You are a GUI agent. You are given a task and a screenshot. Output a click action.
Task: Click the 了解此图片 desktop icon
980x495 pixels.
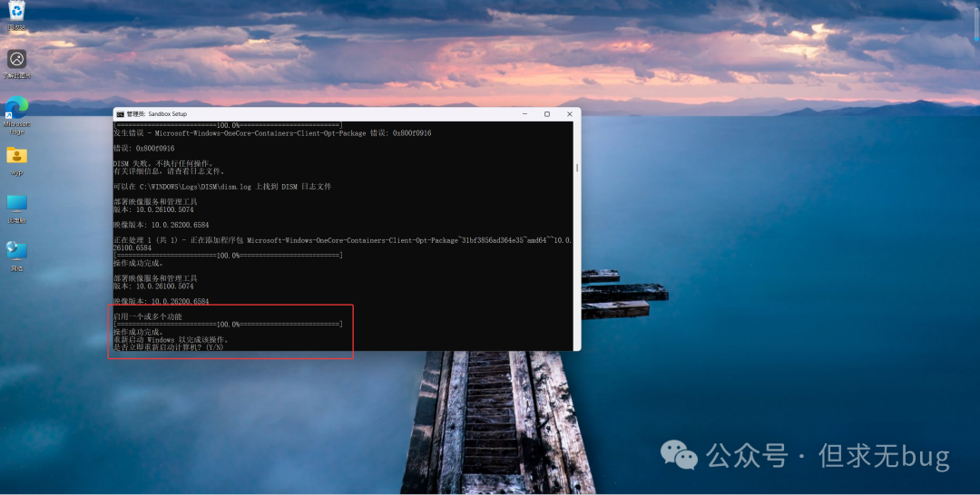tap(16, 60)
